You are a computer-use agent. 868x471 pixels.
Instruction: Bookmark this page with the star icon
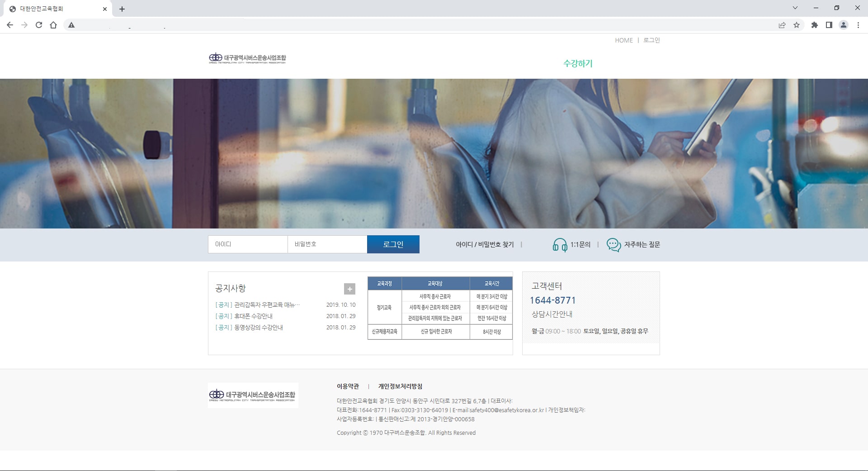[x=797, y=25]
